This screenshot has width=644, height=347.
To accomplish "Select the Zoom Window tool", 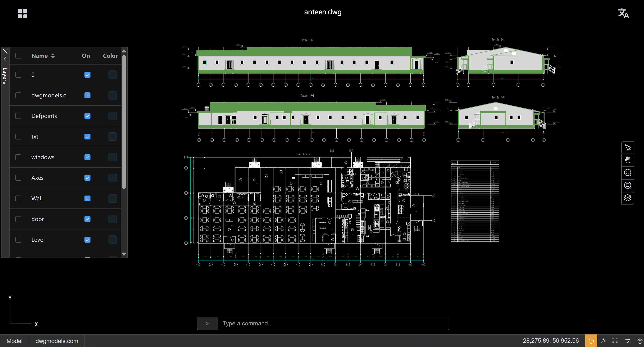I will pyautogui.click(x=628, y=185).
